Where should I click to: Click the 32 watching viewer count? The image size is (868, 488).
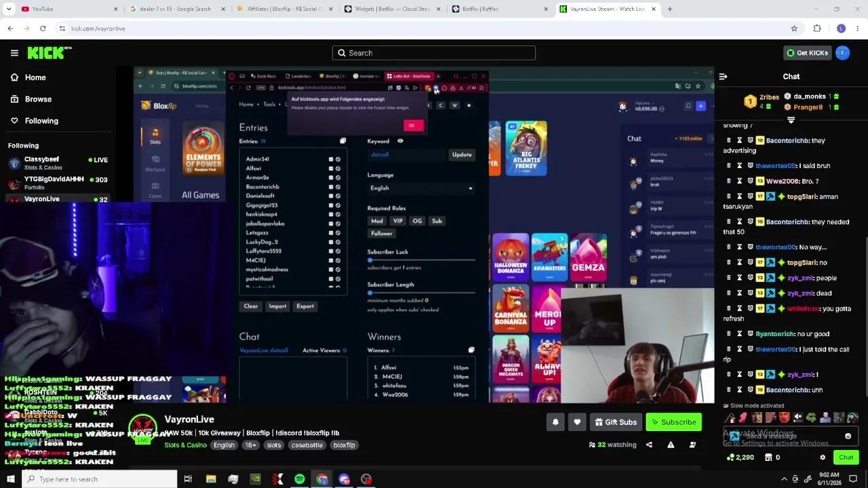(x=612, y=445)
